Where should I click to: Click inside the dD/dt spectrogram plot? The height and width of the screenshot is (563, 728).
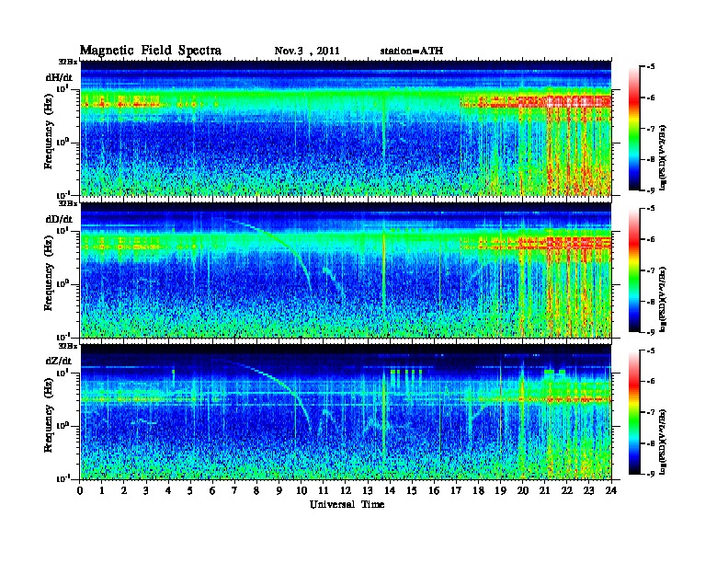(346, 270)
